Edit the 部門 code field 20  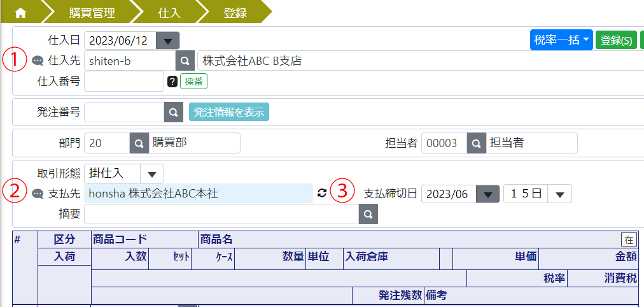[x=107, y=143]
